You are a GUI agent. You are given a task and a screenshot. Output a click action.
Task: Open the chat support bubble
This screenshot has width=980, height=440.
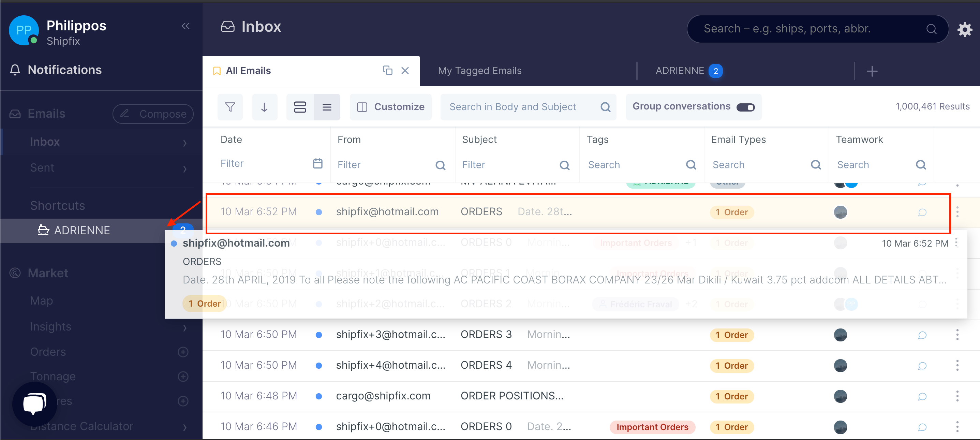35,404
